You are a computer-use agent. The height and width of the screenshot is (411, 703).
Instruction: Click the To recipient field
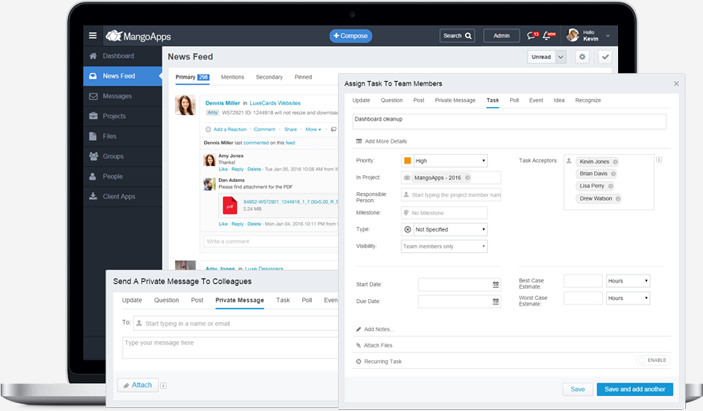(236, 324)
